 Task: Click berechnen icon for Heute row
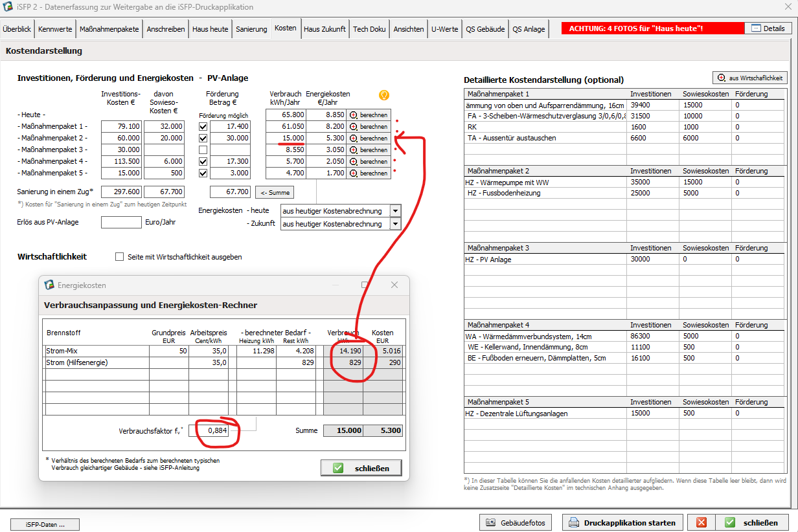click(x=354, y=115)
